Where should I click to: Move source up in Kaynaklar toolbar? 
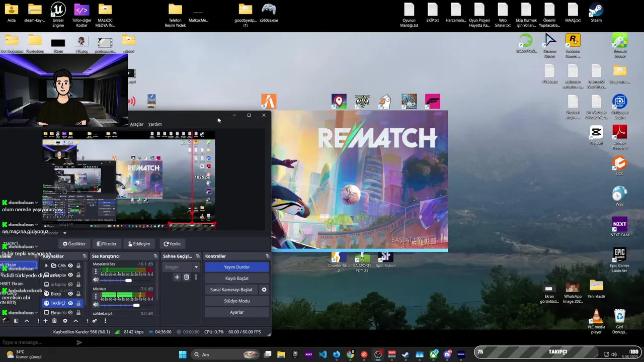click(x=75, y=321)
